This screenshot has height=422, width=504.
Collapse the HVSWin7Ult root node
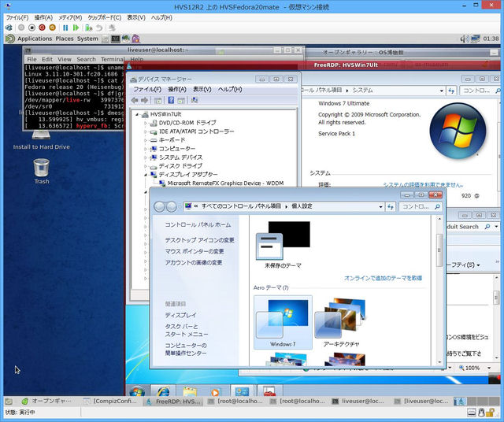[136, 114]
